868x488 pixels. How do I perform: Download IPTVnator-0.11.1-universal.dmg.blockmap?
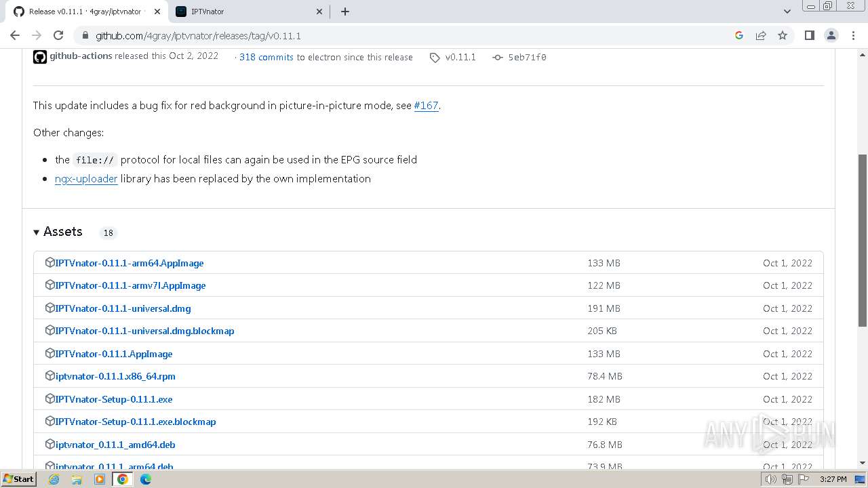coord(144,331)
